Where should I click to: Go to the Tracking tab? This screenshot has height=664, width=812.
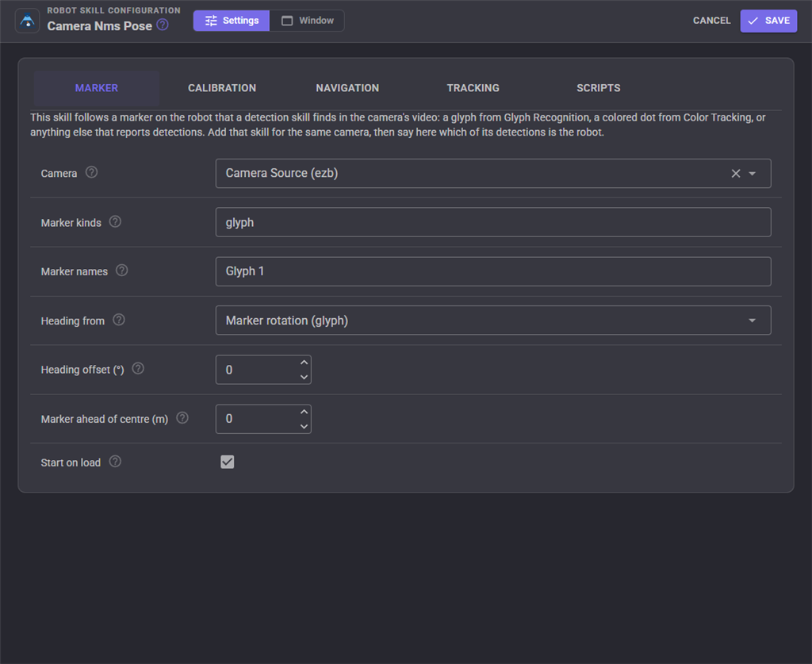(x=473, y=88)
